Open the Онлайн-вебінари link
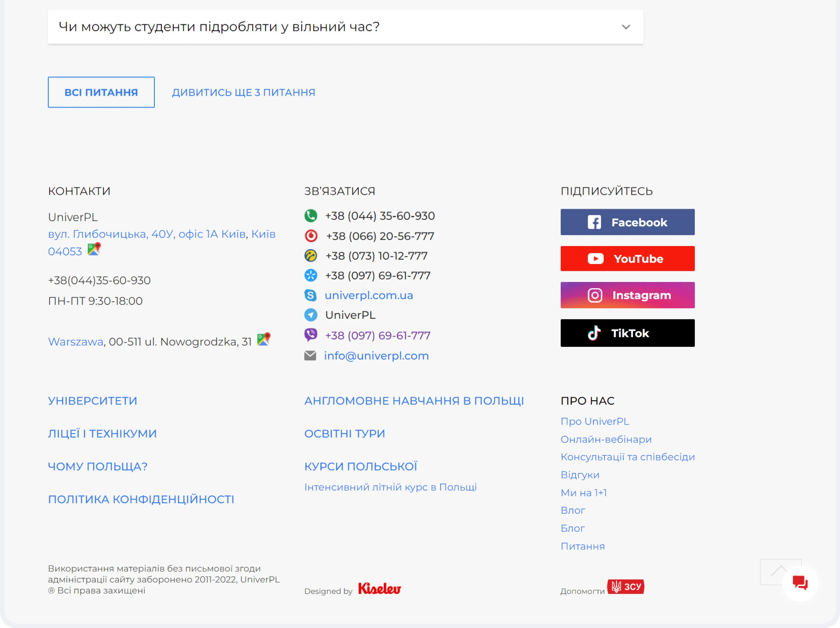This screenshot has width=840, height=628. pos(606,439)
